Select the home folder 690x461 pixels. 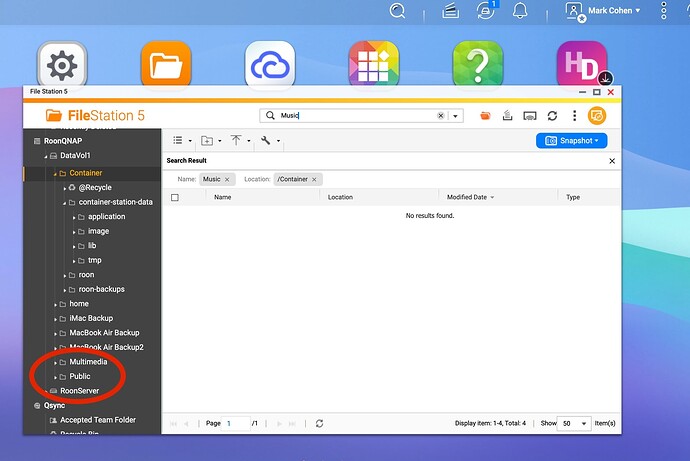click(x=79, y=304)
